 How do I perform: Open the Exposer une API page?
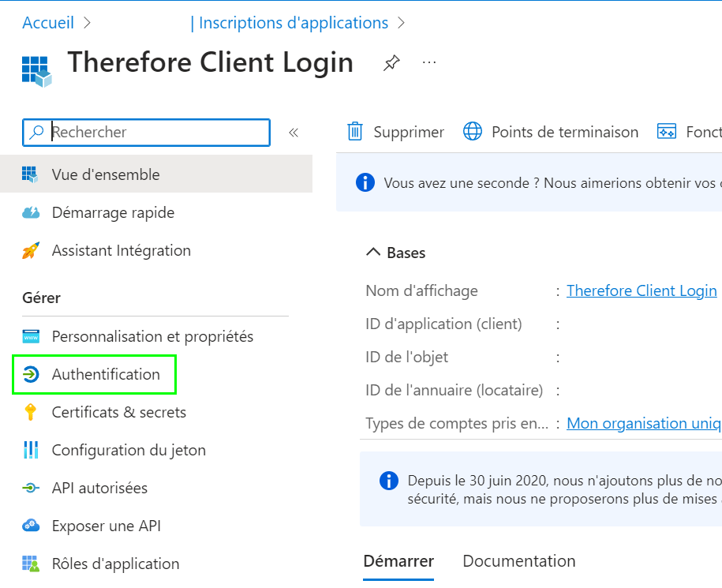click(104, 526)
